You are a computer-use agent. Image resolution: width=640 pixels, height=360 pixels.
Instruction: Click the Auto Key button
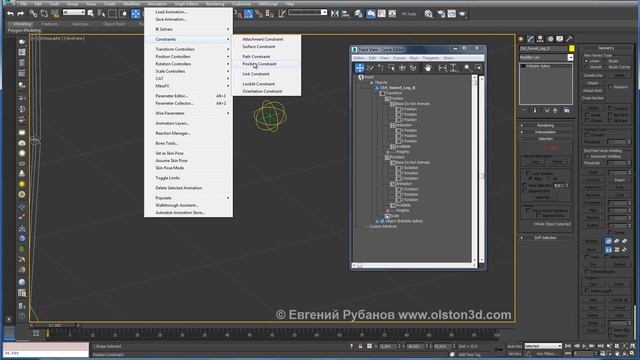point(514,346)
